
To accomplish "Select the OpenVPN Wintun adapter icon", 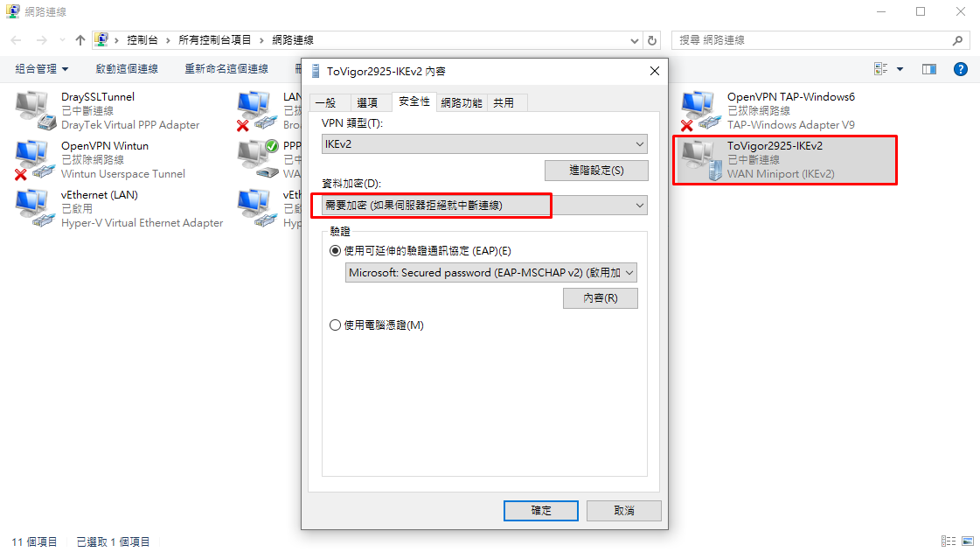I will click(32, 160).
